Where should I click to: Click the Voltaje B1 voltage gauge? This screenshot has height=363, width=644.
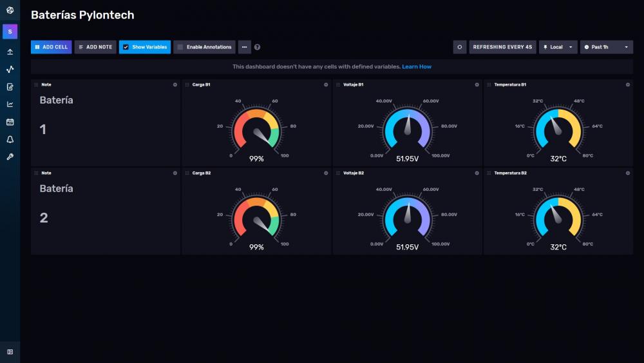[408, 129]
